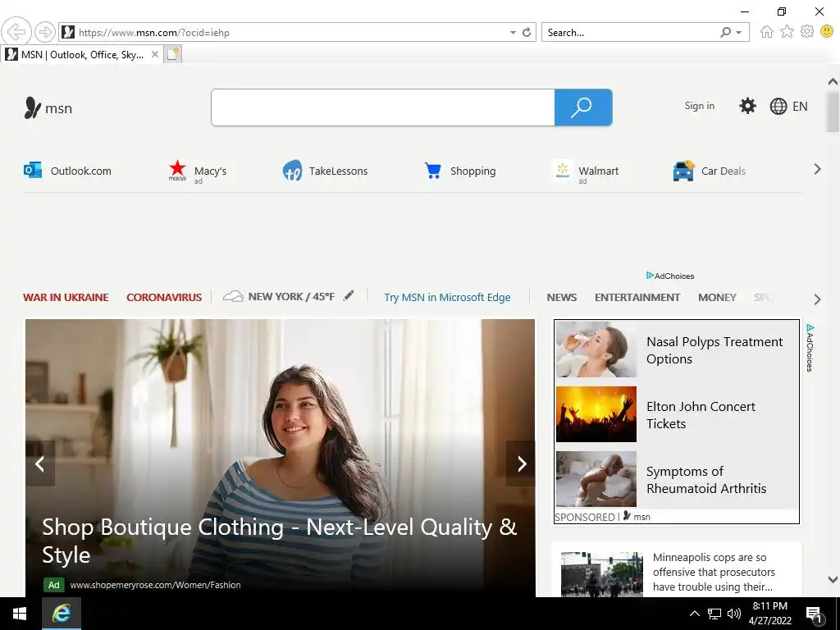840x630 pixels.
Task: Focus the MSN web search field
Action: click(x=382, y=107)
